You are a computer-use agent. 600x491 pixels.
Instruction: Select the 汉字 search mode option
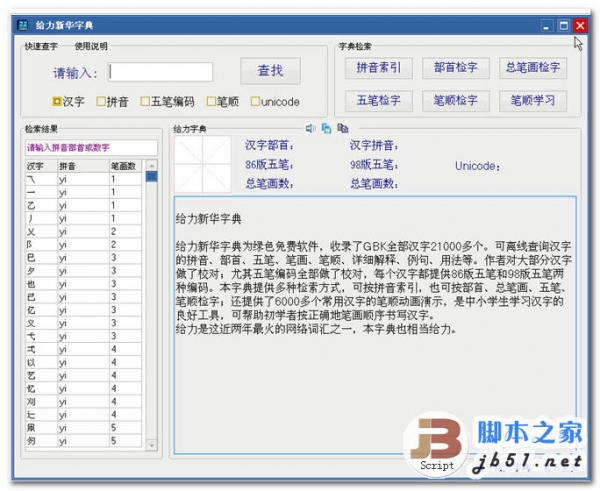(68, 102)
